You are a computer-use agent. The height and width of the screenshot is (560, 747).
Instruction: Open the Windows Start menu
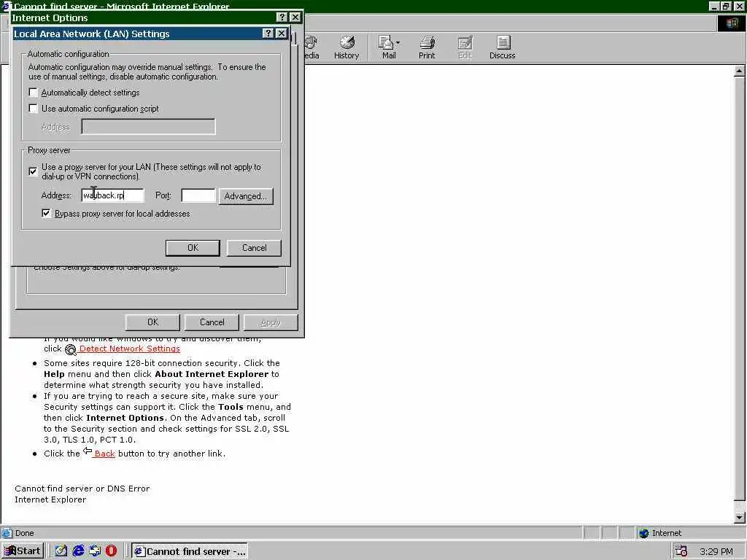(23, 551)
